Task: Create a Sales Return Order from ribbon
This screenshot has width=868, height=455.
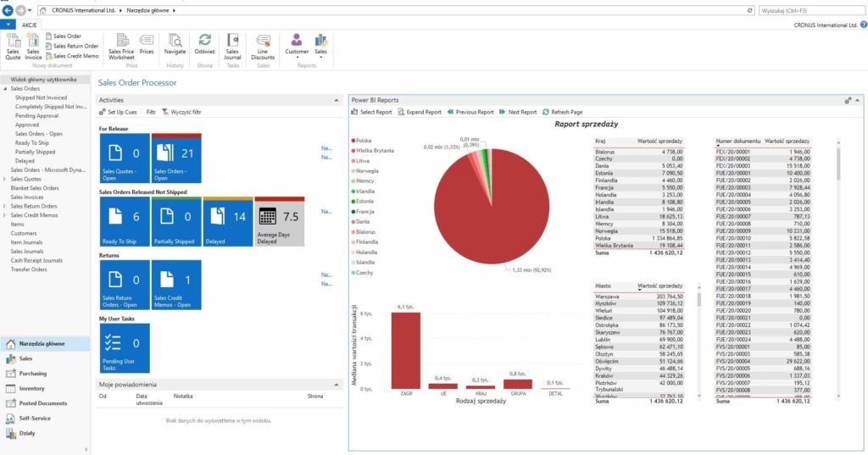Action: [72, 46]
